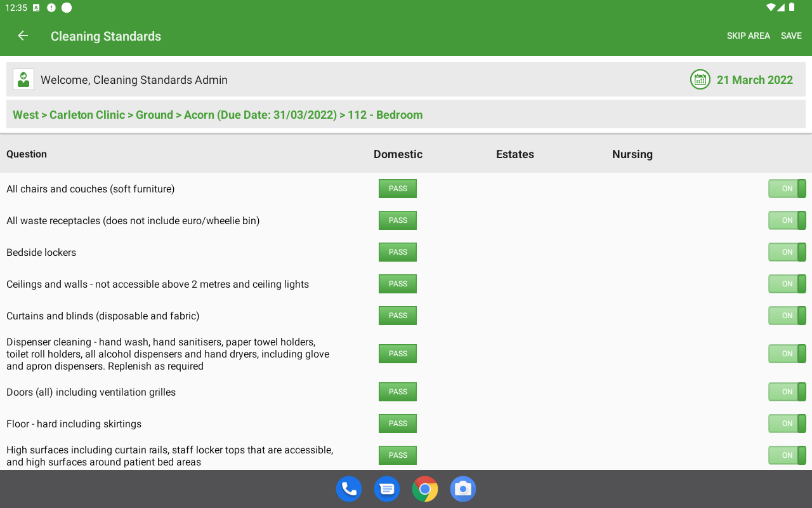Tap the Wi-Fi status icon
Screen dimensions: 812x508
pos(771,8)
